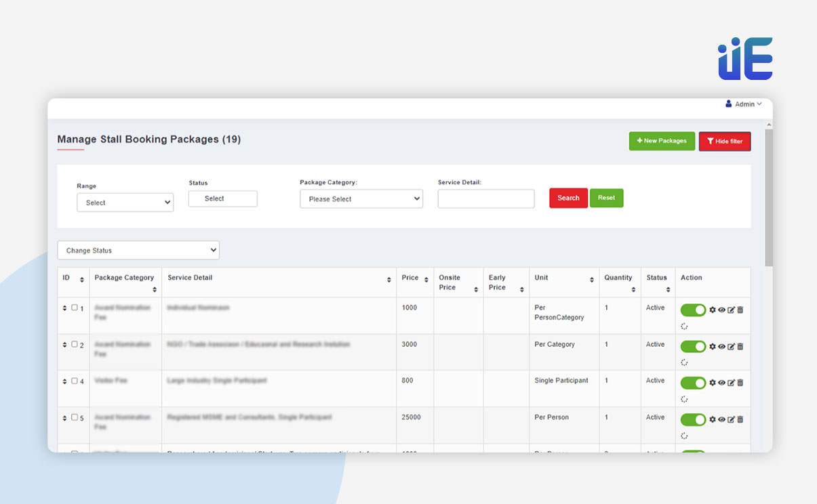View package details for row ID 2

(x=721, y=346)
